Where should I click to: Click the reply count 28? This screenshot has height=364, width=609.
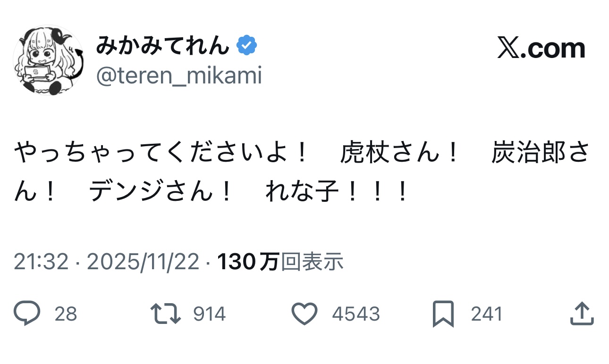pyautogui.click(x=66, y=314)
